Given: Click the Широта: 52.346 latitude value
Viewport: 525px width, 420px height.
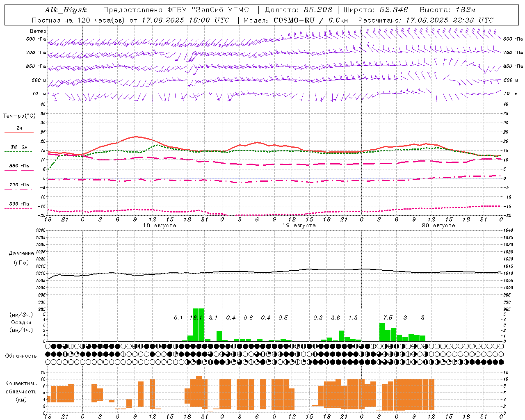Looking at the screenshot, I should [376, 10].
